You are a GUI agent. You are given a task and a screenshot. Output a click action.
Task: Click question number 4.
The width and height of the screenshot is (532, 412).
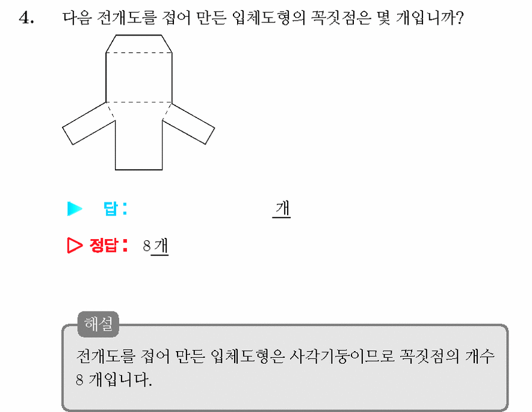(x=26, y=17)
